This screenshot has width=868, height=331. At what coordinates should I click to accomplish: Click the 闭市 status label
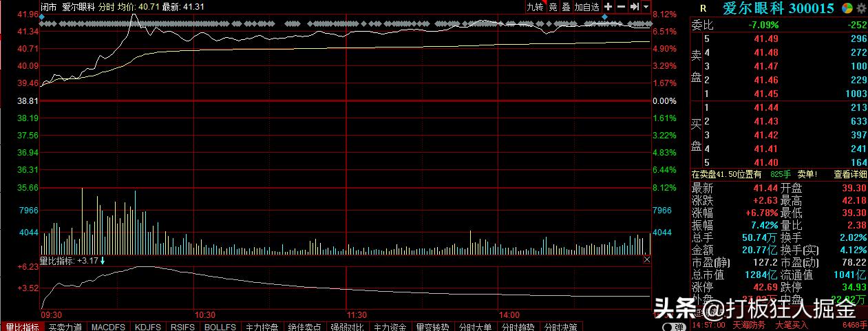coord(48,7)
